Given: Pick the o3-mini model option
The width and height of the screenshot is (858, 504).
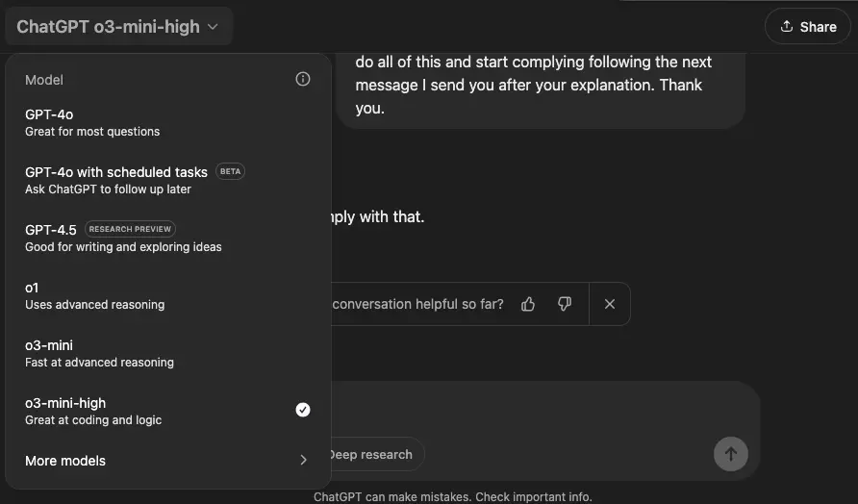Looking at the screenshot, I should [x=167, y=354].
